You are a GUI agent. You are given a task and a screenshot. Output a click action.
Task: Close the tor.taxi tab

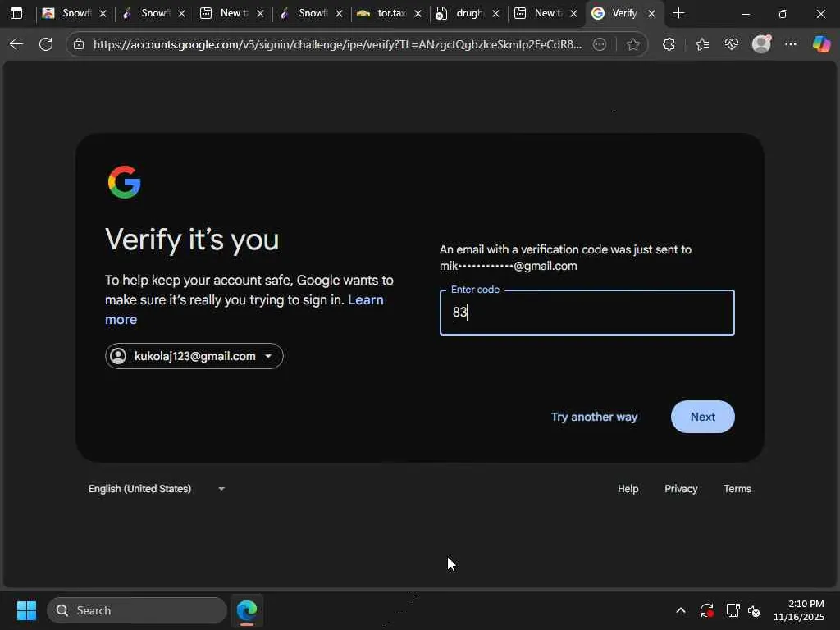[x=418, y=13]
